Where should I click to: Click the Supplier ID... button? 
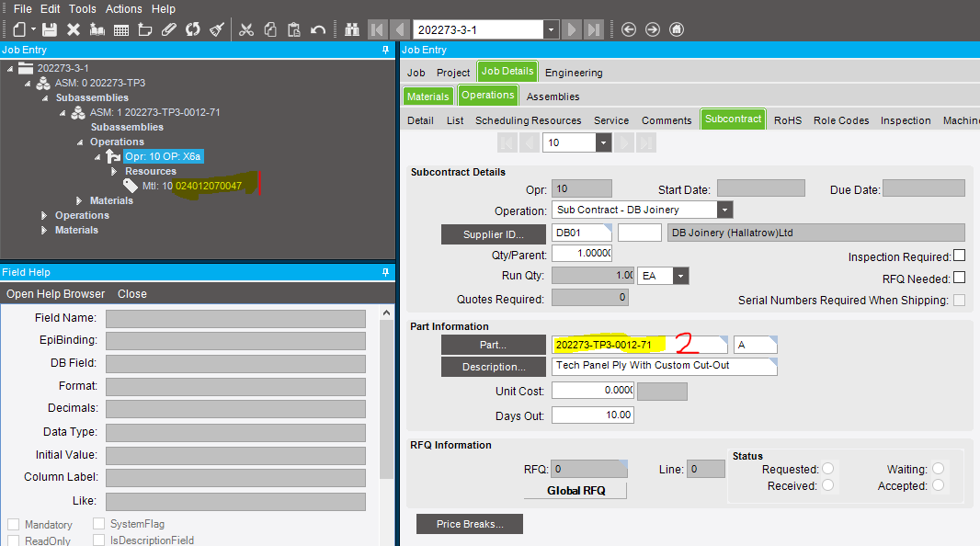[x=494, y=234]
